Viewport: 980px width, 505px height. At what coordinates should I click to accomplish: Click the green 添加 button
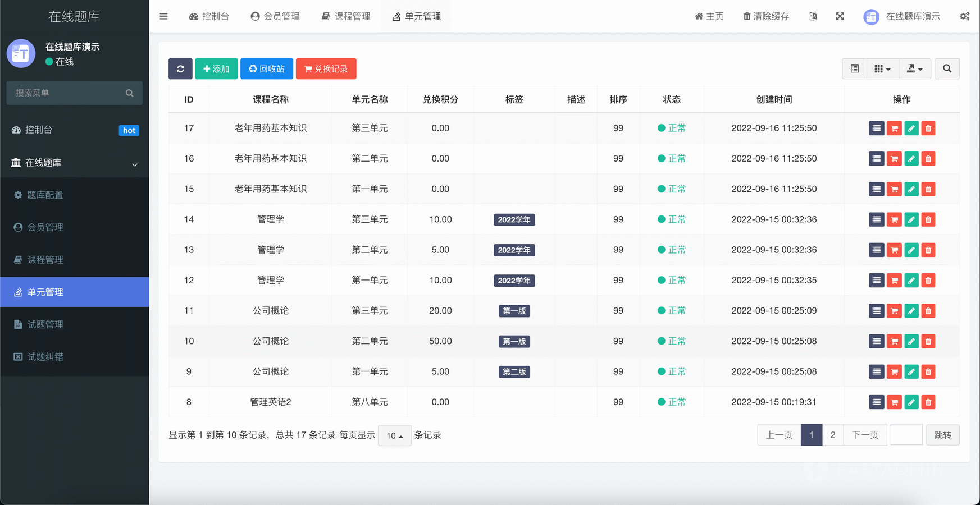click(x=216, y=69)
